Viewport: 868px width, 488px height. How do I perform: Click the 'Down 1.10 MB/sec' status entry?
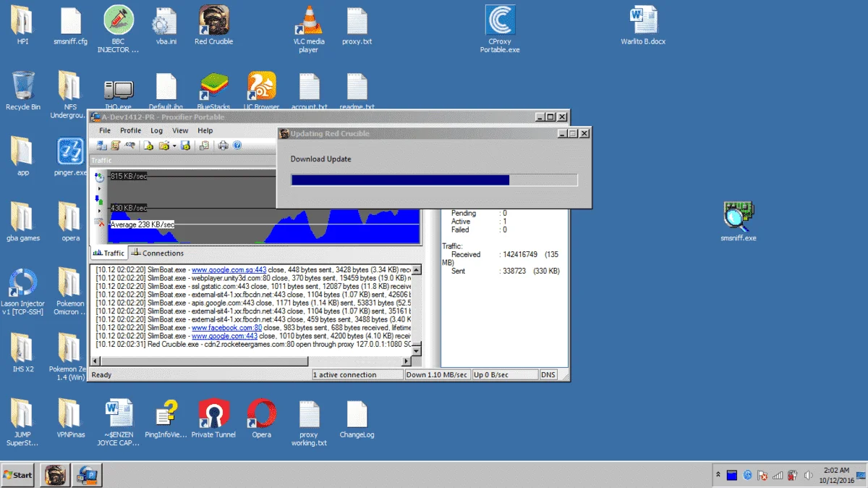click(x=437, y=375)
